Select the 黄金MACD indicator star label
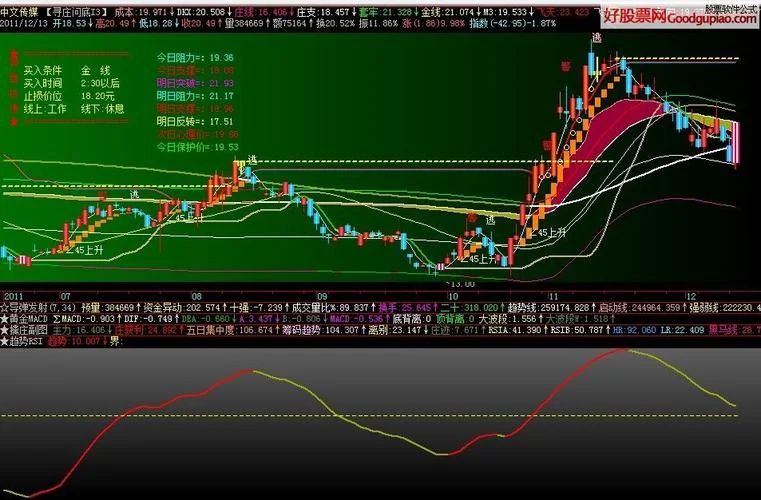This screenshot has width=761, height=500. 24,319
